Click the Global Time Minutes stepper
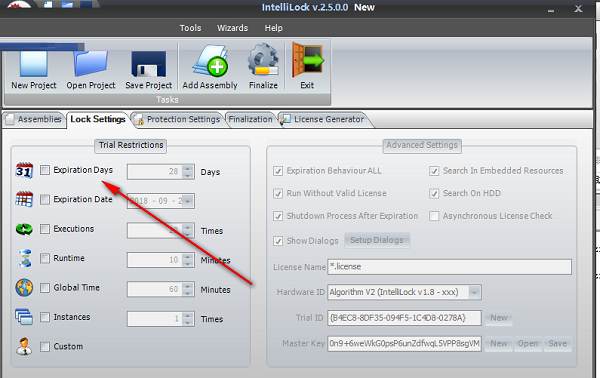 point(188,289)
